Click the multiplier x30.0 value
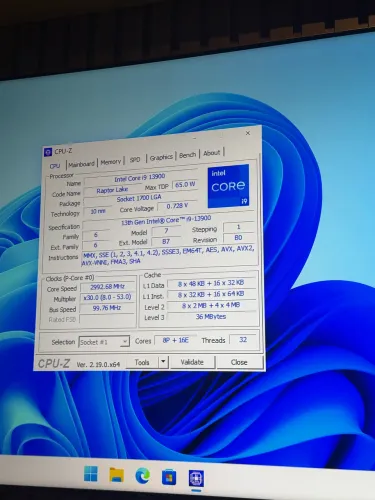This screenshot has height=500, width=375. (107, 297)
